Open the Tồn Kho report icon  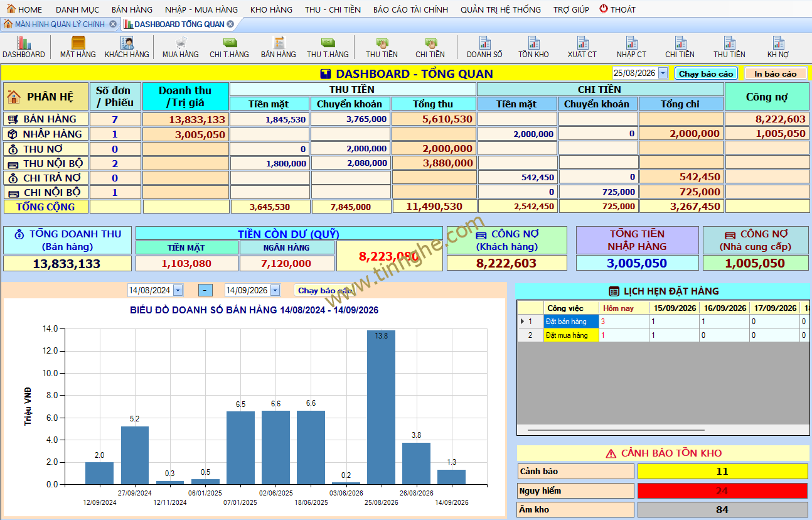point(534,47)
